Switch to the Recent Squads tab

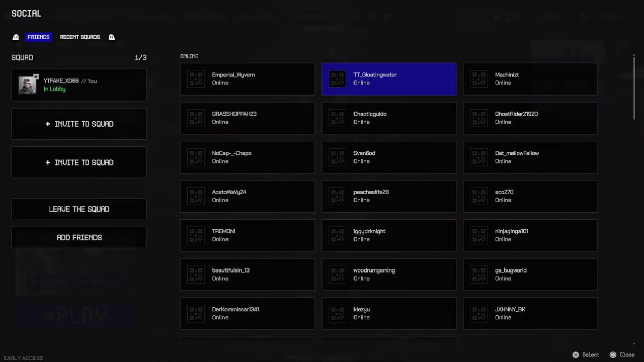tap(80, 37)
